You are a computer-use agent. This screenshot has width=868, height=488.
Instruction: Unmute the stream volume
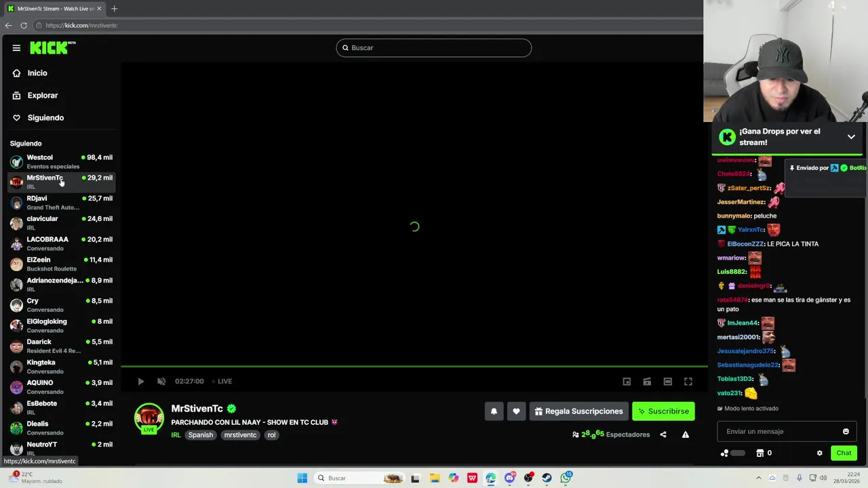(161, 382)
